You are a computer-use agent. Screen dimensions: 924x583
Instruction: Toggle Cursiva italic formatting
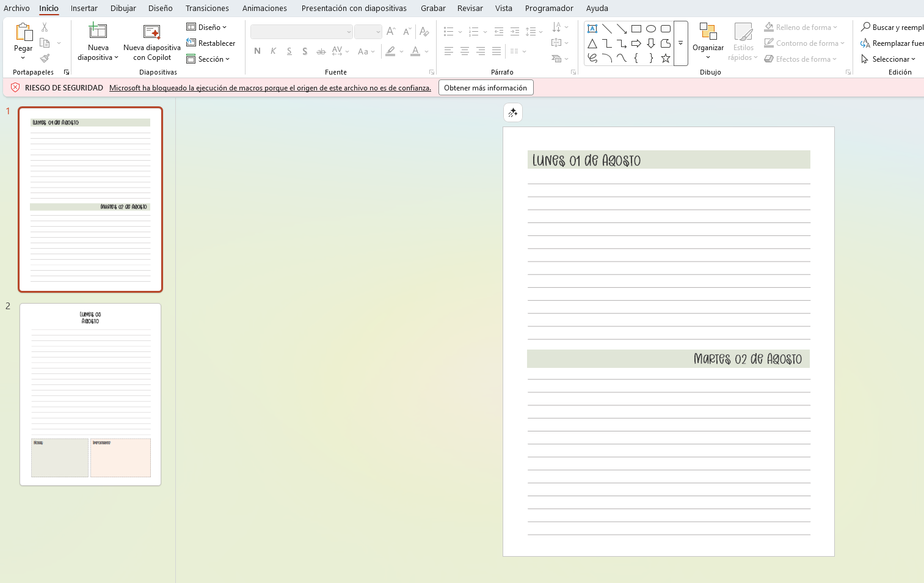click(x=273, y=51)
